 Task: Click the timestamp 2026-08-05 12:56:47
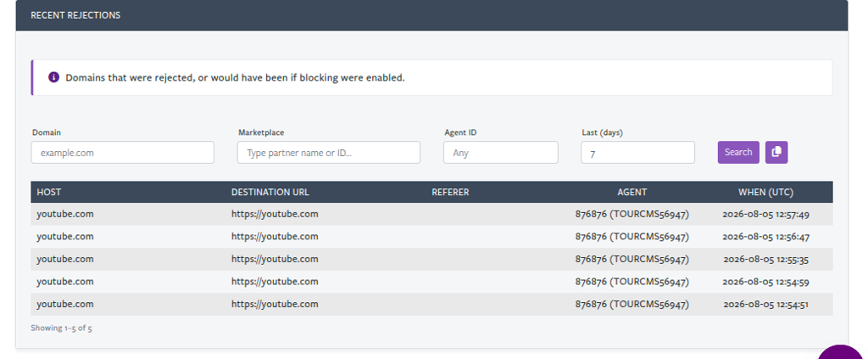(x=766, y=237)
